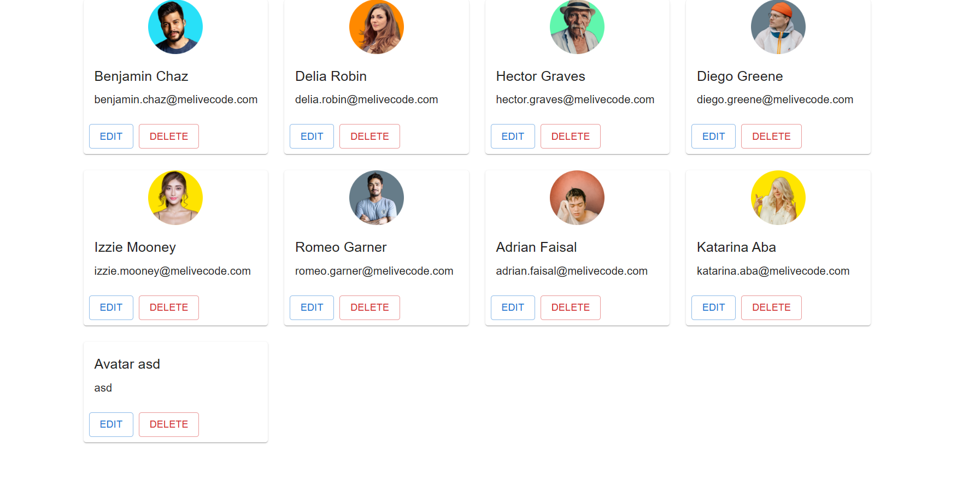Edit Izzie Mooney's user card
The height and width of the screenshot is (503, 980).
[x=111, y=307]
